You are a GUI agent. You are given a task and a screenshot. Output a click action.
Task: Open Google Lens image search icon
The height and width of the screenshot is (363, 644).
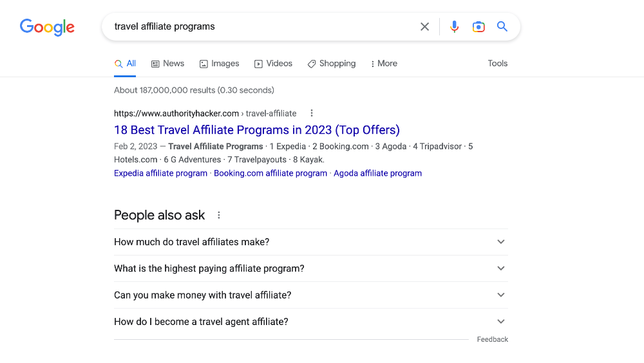pos(478,27)
